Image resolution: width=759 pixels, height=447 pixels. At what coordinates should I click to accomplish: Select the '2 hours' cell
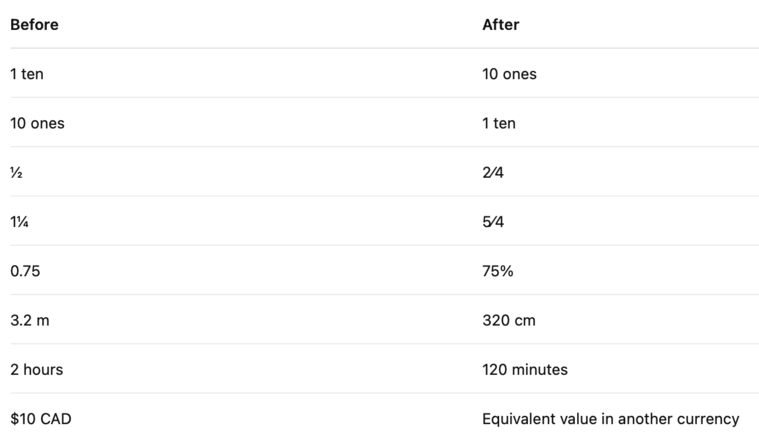coord(37,370)
